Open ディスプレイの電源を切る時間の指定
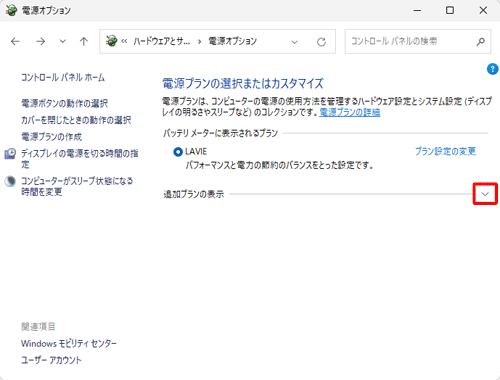This screenshot has width=500, height=380. pos(79,159)
